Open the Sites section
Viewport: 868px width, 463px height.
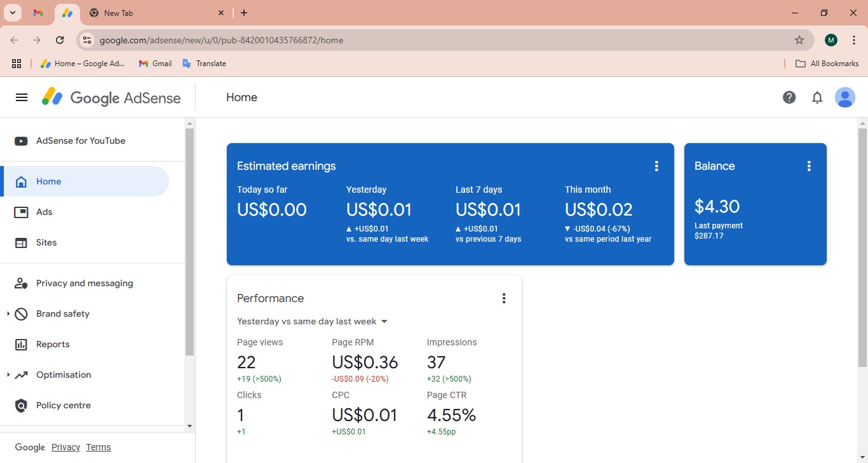tap(85, 242)
